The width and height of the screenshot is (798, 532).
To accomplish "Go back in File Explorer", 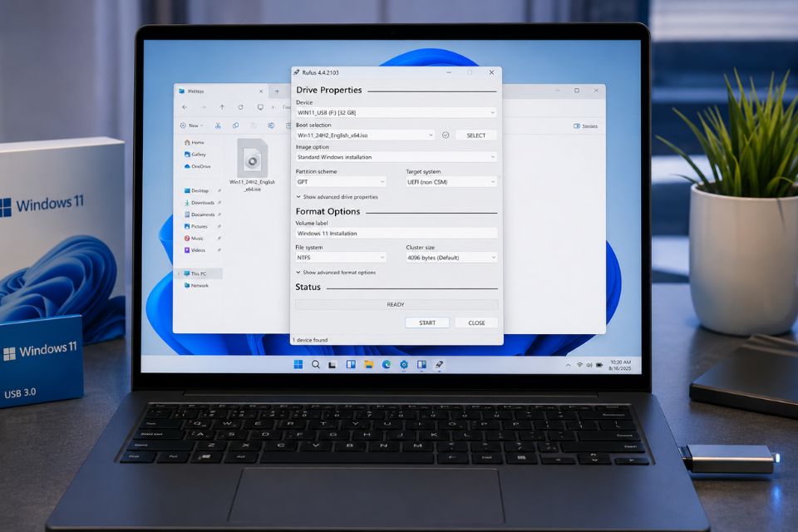I will tap(185, 107).
